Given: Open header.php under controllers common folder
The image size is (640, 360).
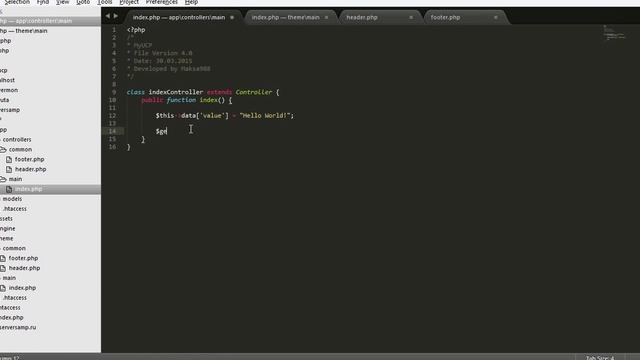Looking at the screenshot, I should click(x=31, y=169).
